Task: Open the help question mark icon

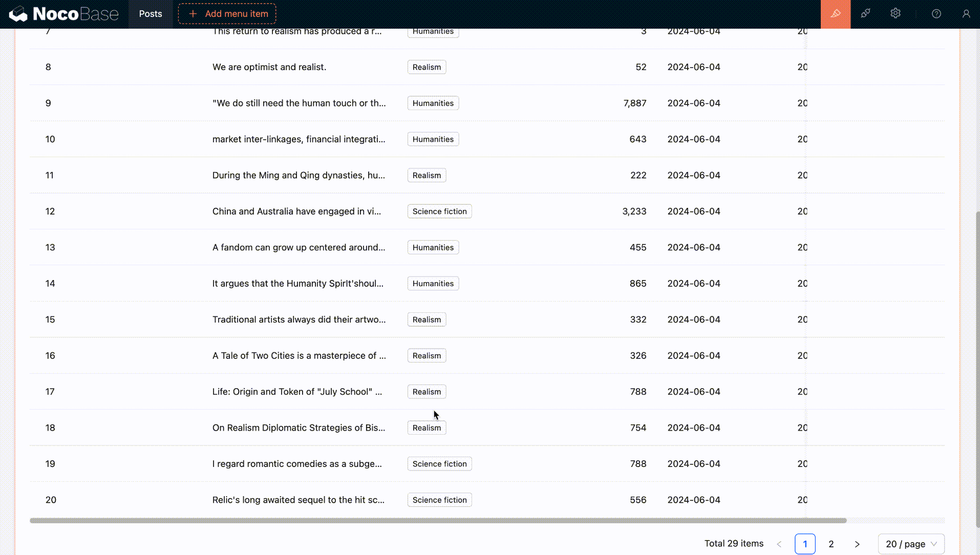Action: click(936, 14)
